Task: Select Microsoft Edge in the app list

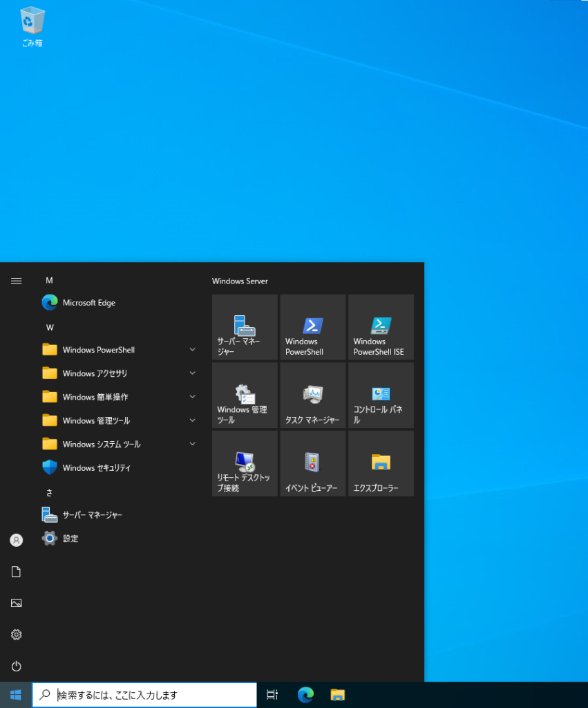Action: [88, 303]
